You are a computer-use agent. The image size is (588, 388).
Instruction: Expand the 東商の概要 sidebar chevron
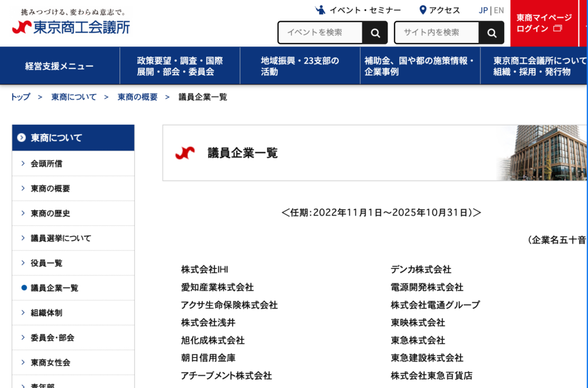(23, 188)
